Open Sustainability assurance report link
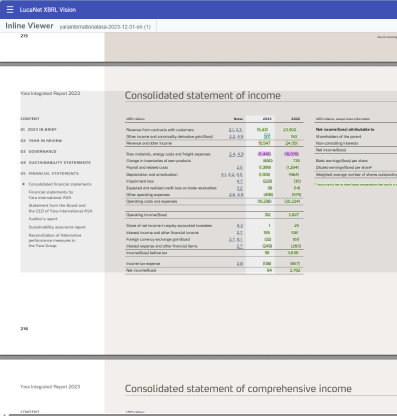The width and height of the screenshot is (397, 416). click(57, 227)
